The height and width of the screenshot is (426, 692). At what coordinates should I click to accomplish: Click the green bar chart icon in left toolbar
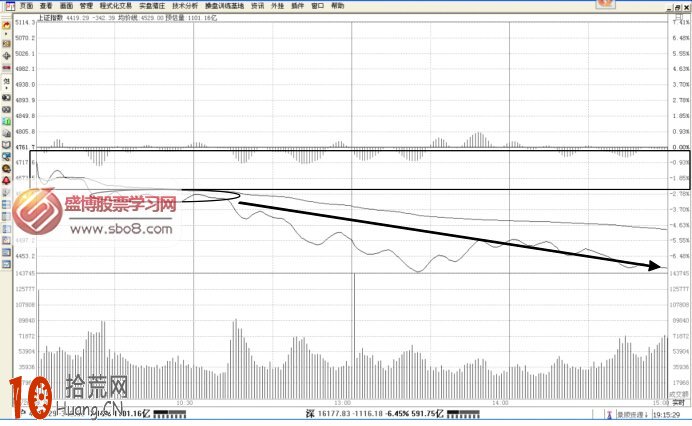click(6, 121)
